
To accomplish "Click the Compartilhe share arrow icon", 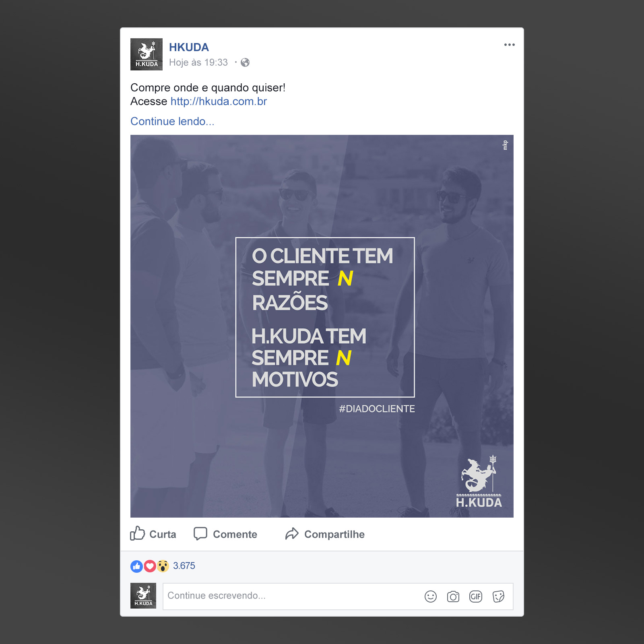I will (292, 534).
